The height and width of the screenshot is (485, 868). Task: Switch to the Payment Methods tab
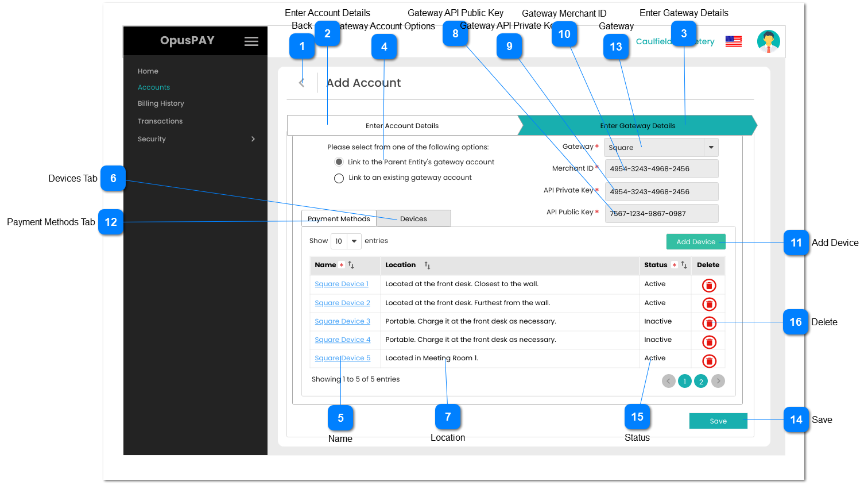click(x=339, y=219)
